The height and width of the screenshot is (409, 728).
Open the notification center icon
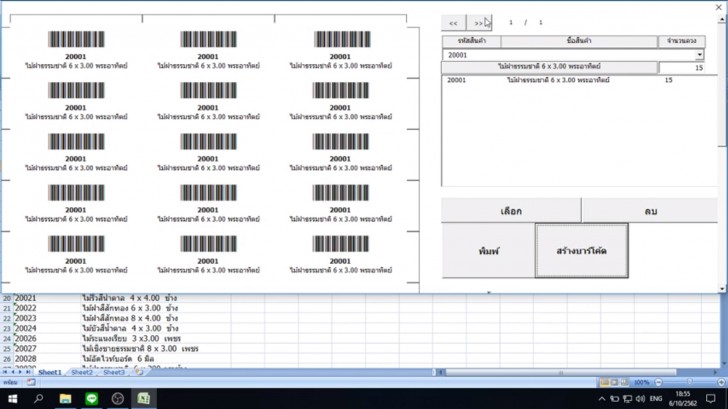(x=710, y=399)
